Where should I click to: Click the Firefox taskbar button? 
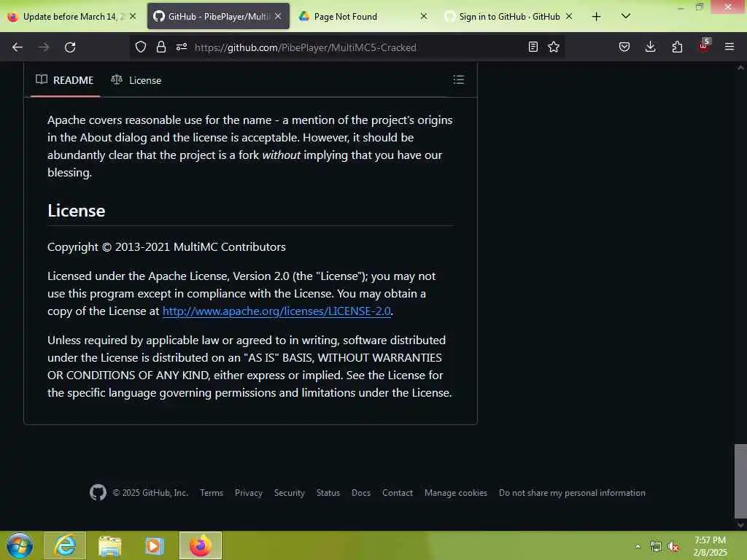coord(201,545)
